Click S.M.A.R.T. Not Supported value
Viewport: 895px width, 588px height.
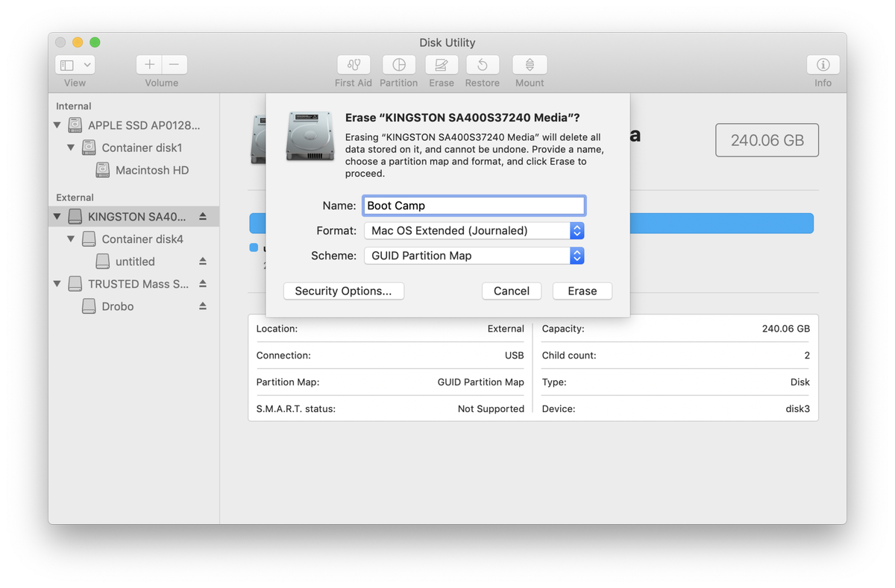pyautogui.click(x=491, y=409)
